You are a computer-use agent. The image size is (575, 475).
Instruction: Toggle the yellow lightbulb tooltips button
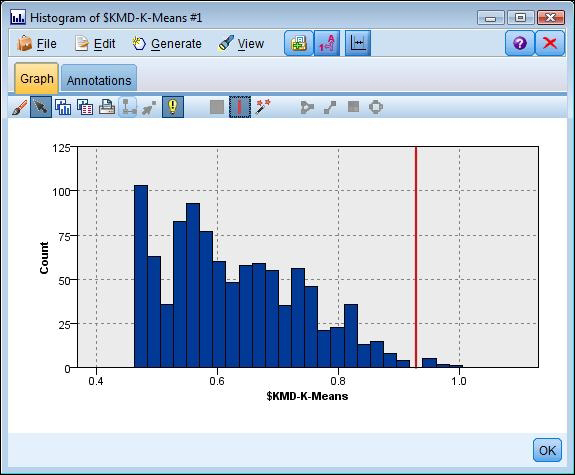click(x=173, y=107)
